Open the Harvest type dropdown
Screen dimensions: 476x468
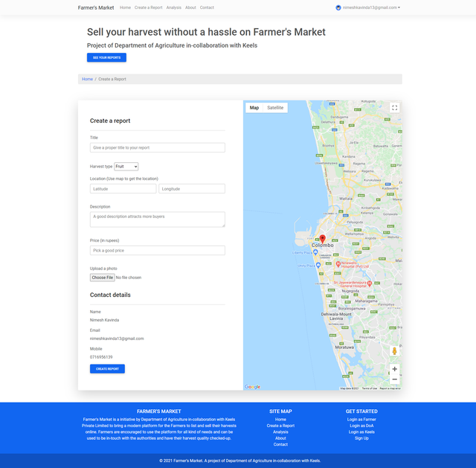coord(126,167)
